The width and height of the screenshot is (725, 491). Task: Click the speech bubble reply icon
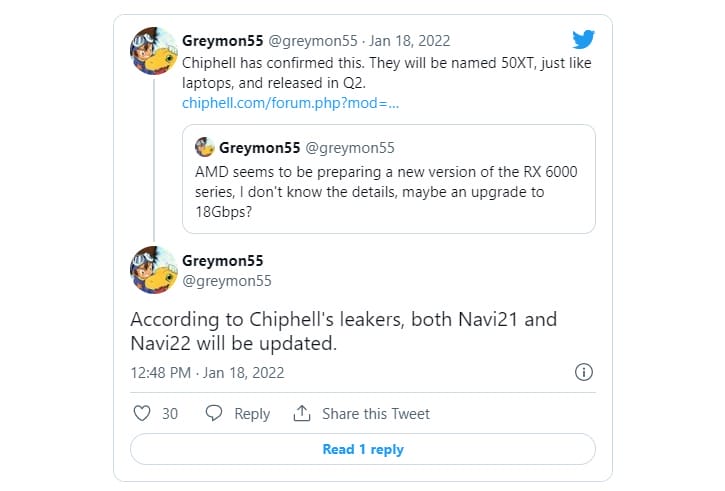213,413
